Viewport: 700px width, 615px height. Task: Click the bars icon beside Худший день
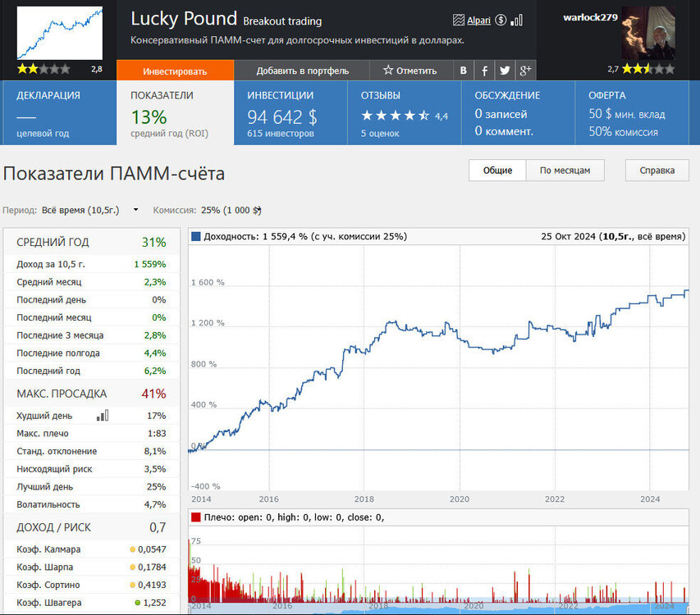click(x=103, y=416)
